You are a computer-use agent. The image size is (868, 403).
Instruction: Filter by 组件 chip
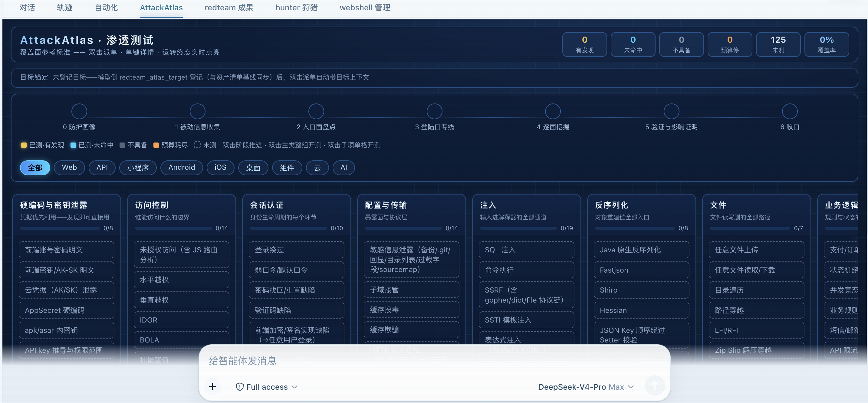(287, 168)
